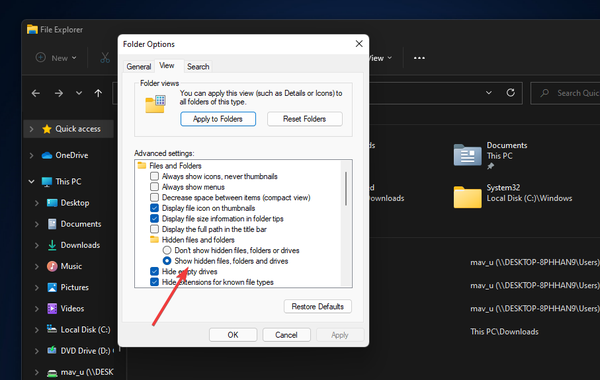The image size is (600, 380).
Task: Expand the Music tree node
Action: (37, 266)
